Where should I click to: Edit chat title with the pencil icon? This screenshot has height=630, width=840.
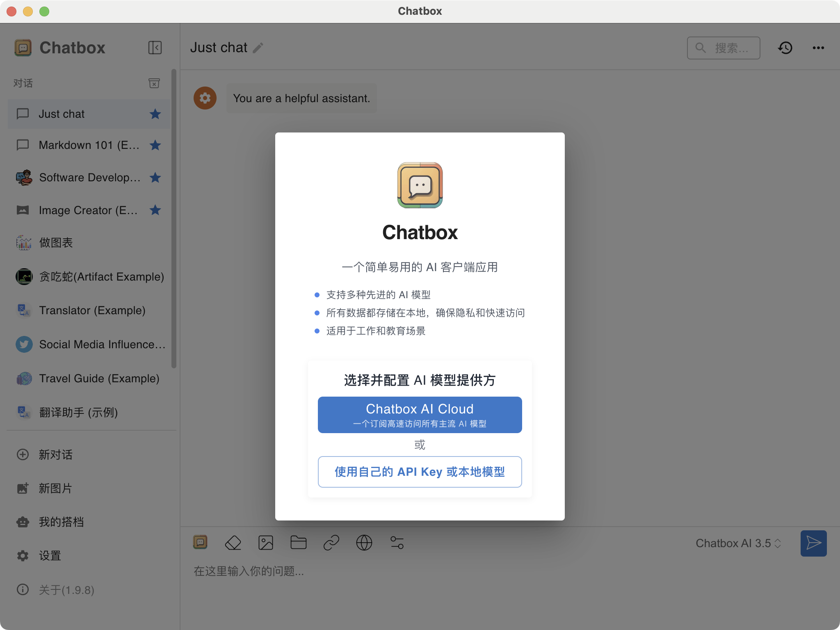pyautogui.click(x=258, y=48)
